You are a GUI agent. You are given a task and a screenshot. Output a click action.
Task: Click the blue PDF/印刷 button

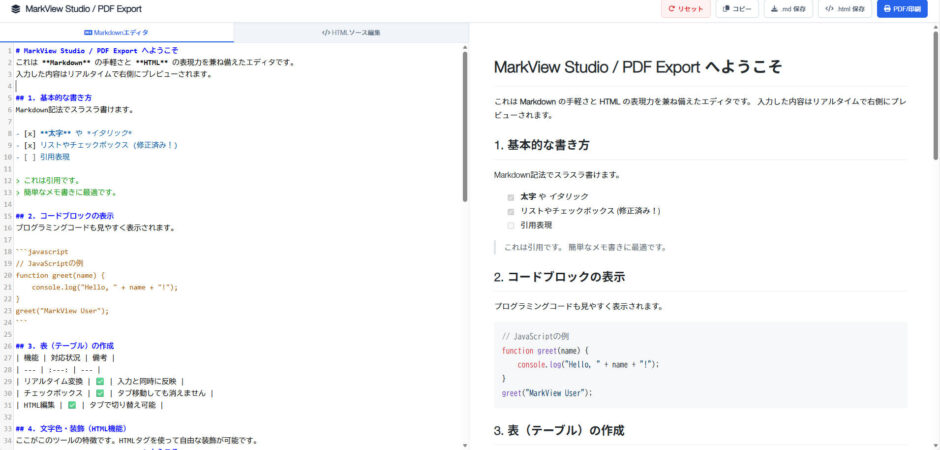point(904,9)
